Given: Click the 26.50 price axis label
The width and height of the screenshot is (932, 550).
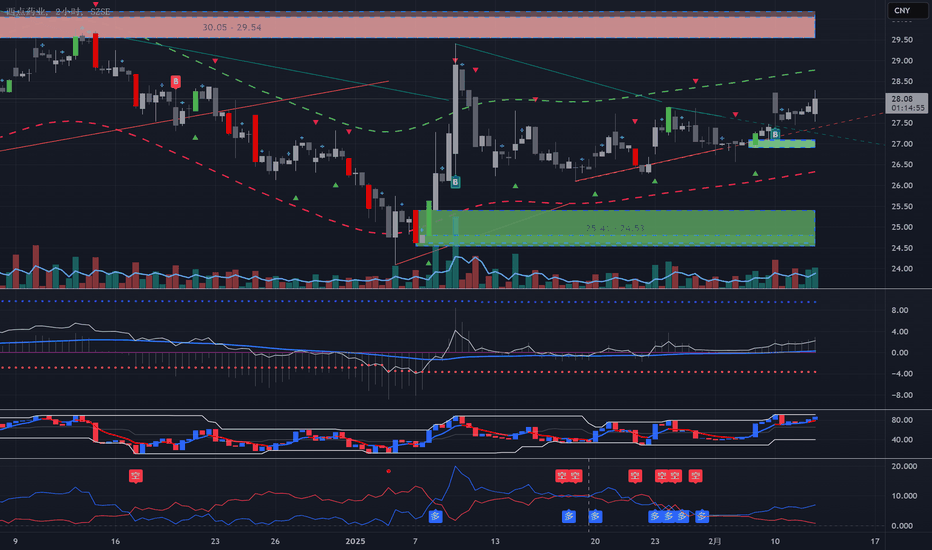Looking at the screenshot, I should [902, 165].
